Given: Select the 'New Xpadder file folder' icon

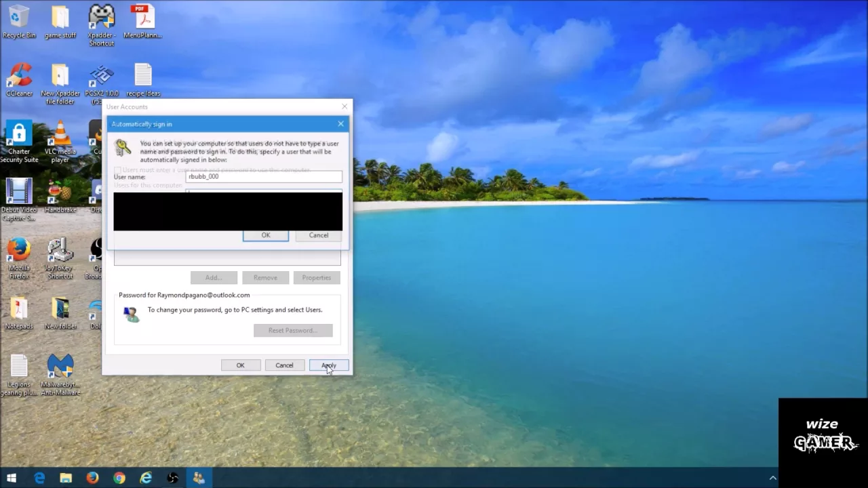Looking at the screenshot, I should pos(60,84).
